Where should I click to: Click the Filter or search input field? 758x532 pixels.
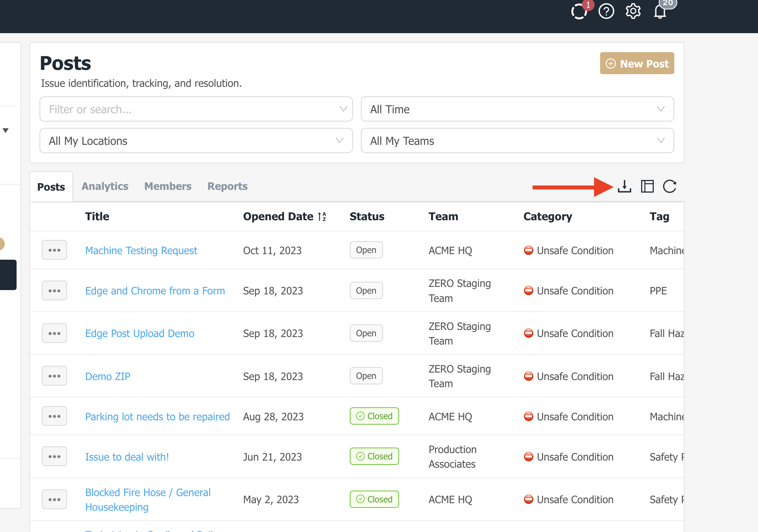[x=189, y=109]
